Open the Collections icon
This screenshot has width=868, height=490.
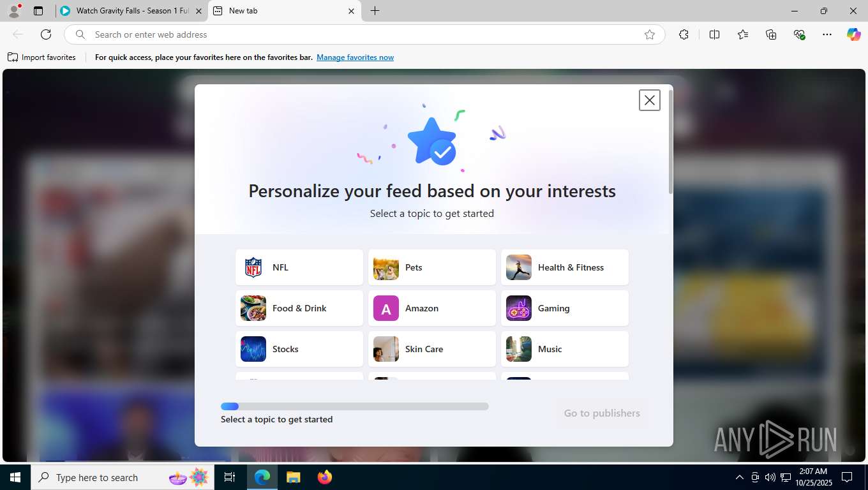coord(771,34)
